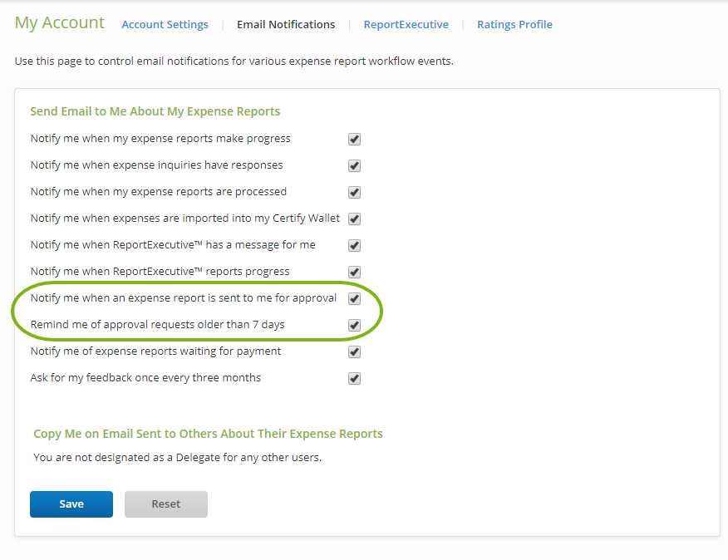Select the Ratings Profile tab
728x560 pixels.
click(514, 24)
